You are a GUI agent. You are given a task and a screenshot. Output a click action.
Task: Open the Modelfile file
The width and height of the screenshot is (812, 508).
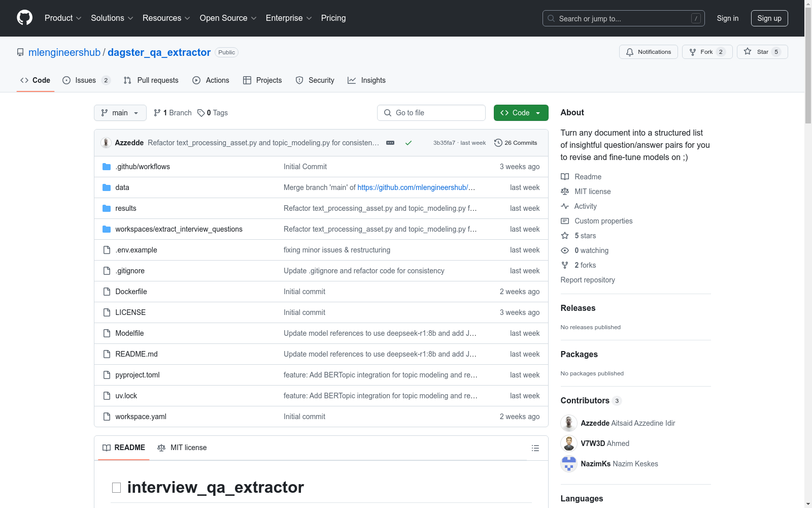coord(129,333)
